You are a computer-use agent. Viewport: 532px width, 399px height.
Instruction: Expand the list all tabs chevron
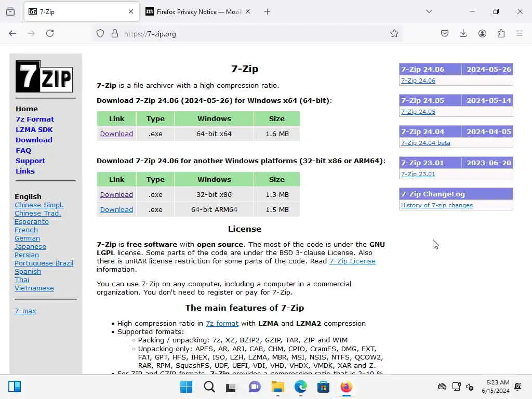click(x=429, y=11)
